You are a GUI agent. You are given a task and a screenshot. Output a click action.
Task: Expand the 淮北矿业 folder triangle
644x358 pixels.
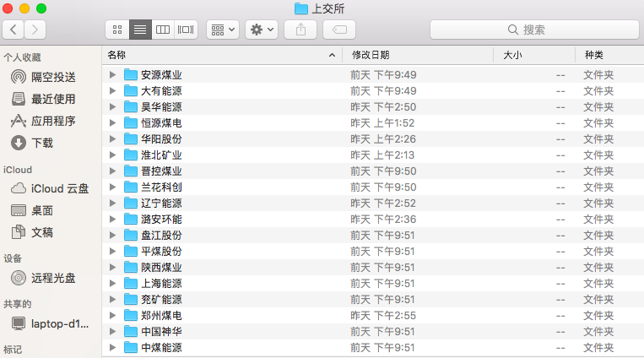point(112,155)
